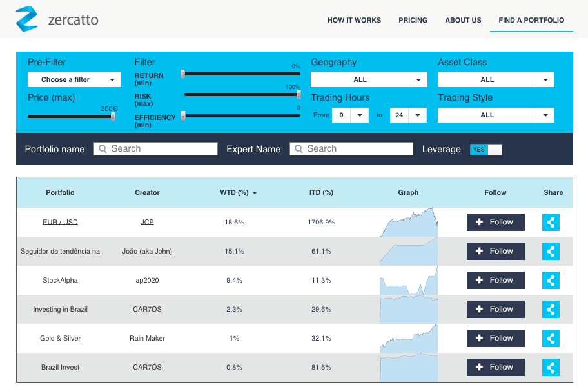Open the Geography ALL dropdown
Image resolution: width=588 pixels, height=389 pixels.
[369, 79]
